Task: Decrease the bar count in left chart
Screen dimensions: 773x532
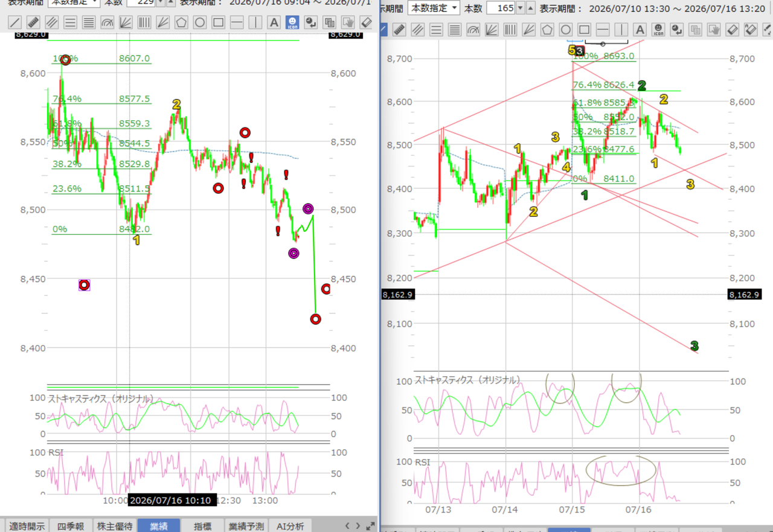Action: click(160, 3)
